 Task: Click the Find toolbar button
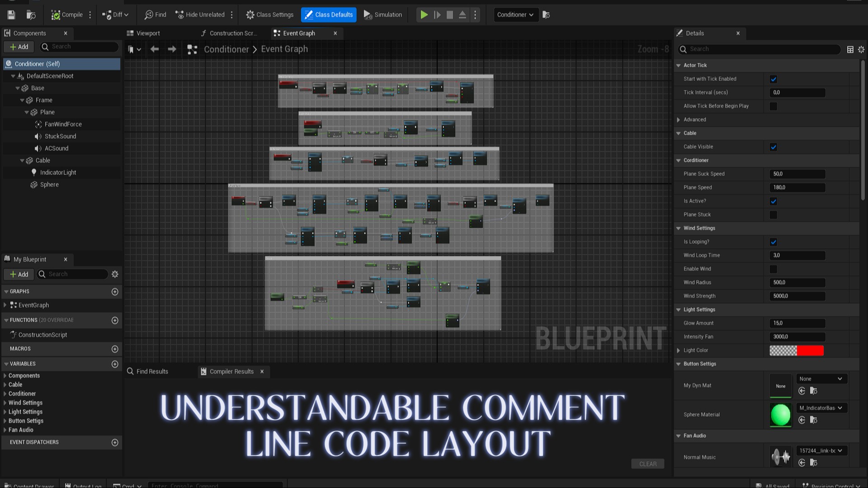(156, 15)
